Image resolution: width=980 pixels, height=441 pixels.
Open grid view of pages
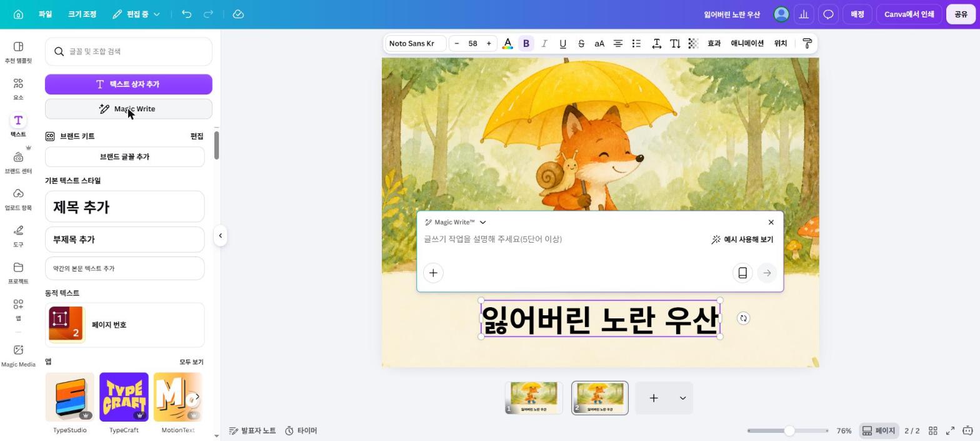(932, 430)
